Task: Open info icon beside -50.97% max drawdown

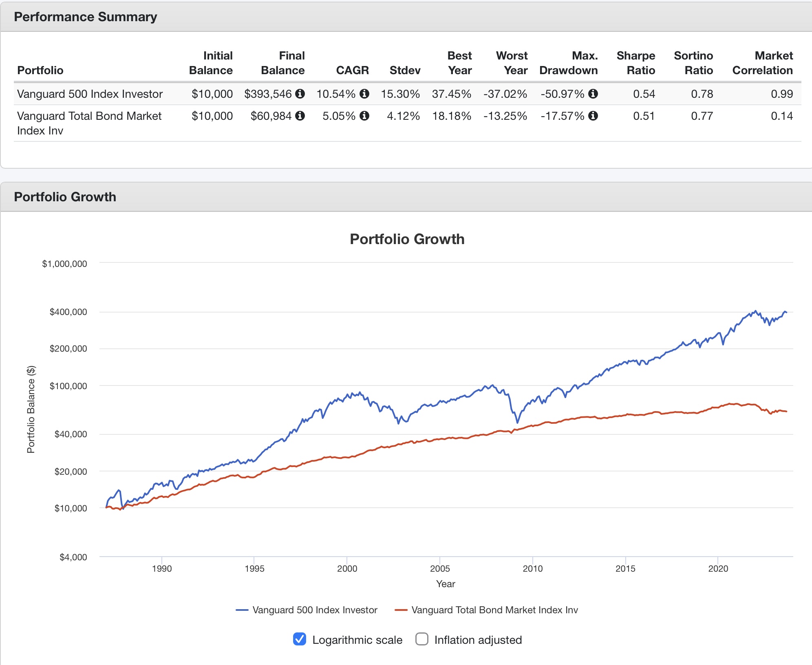Action: click(x=593, y=94)
